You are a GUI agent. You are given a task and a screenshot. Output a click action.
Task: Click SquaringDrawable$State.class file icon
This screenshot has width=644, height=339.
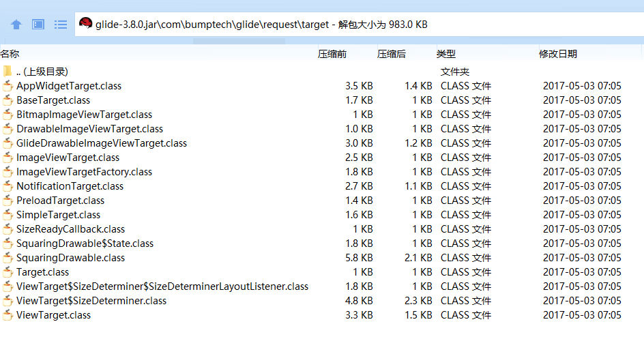tap(8, 244)
